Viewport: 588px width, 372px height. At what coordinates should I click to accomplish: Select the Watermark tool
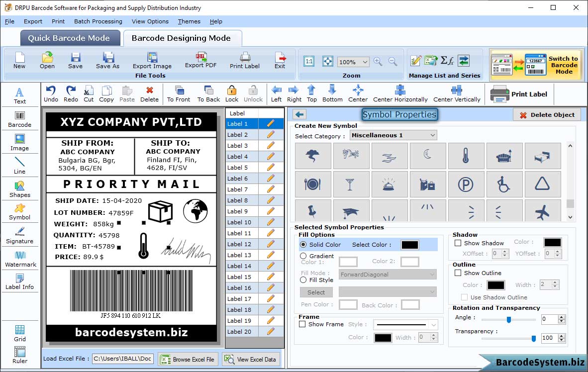(20, 259)
